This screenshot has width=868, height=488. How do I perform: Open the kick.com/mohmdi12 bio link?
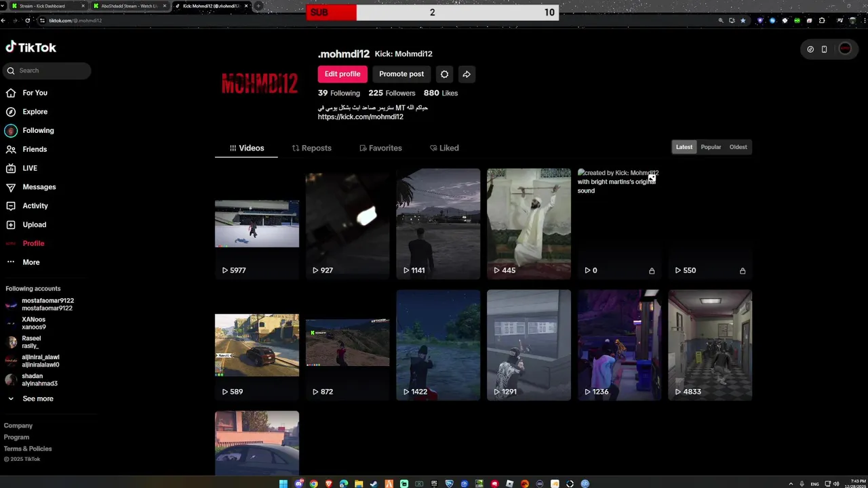[x=361, y=117]
